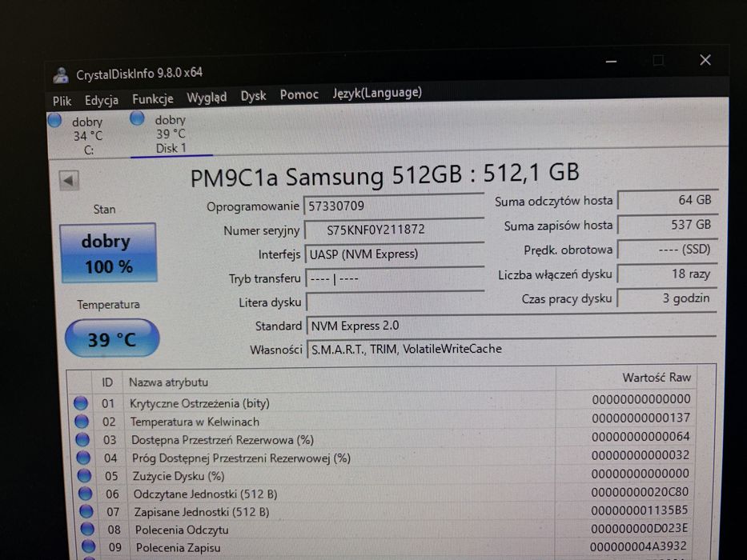Click the Wartość Raw column header
The image size is (747, 560).
coord(656,378)
